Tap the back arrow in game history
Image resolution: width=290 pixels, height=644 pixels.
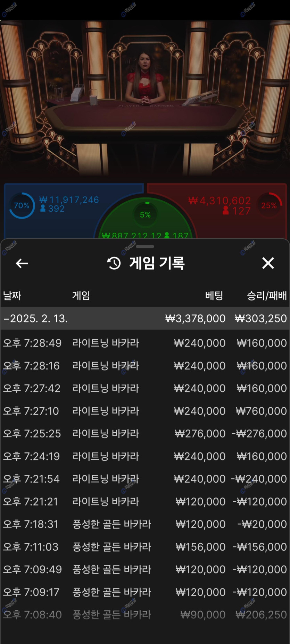click(22, 263)
